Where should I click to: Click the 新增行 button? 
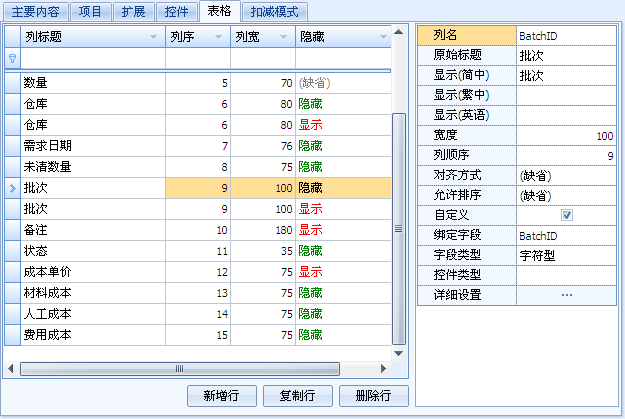221,396
